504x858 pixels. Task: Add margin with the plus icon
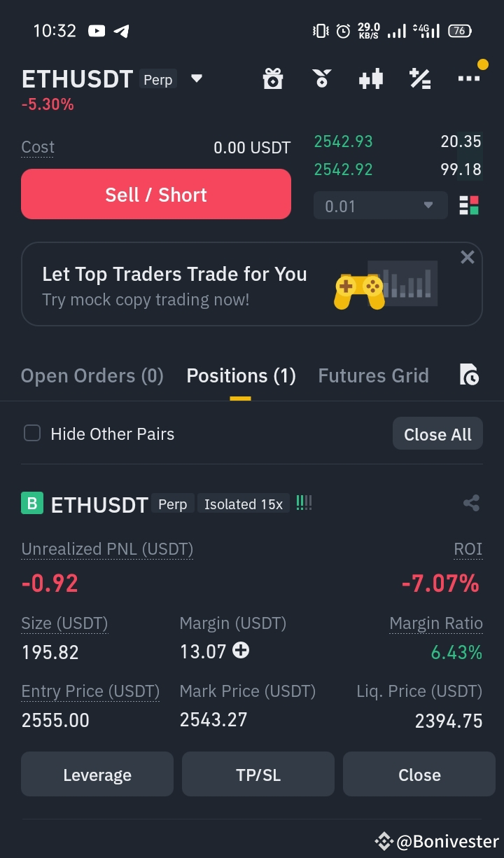click(x=241, y=651)
